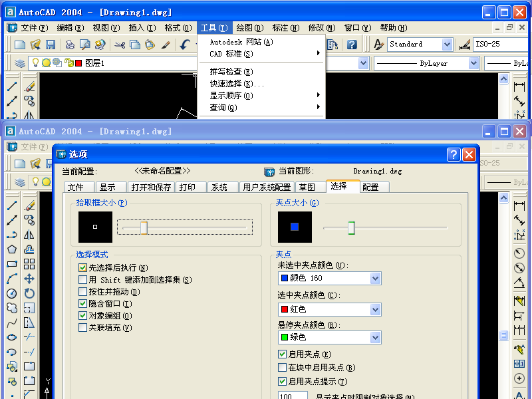
Task: Select the Arc draw tool
Action: pyautogui.click(x=12, y=279)
